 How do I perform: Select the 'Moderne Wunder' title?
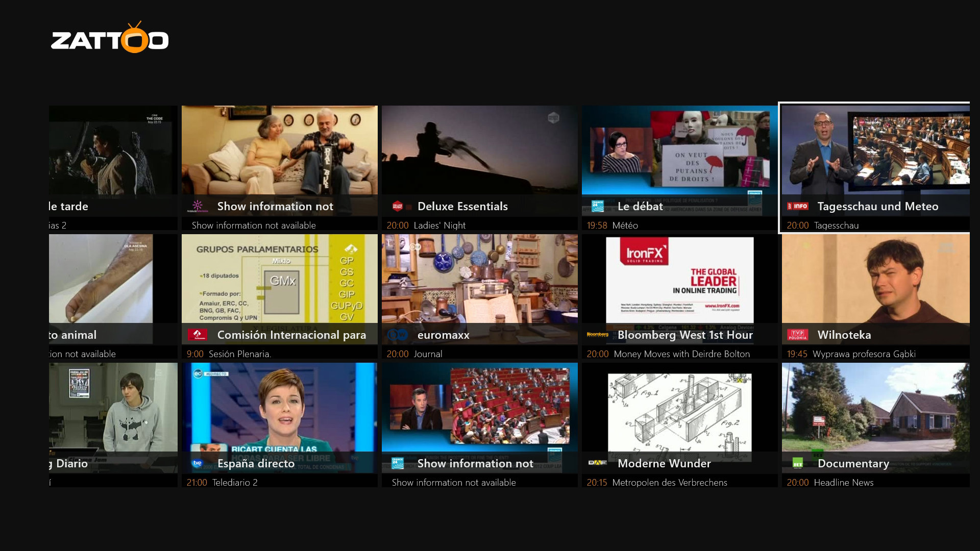tap(664, 463)
